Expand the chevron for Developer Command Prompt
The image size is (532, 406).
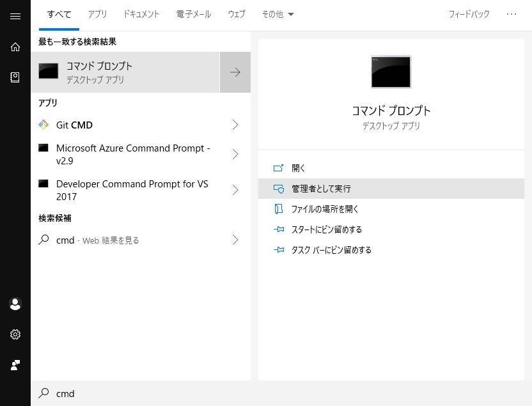[x=235, y=190]
